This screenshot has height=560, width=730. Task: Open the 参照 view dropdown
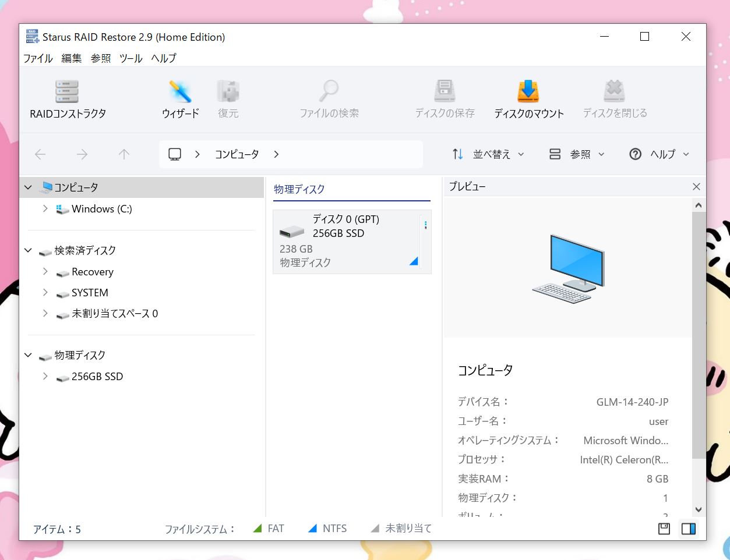pyautogui.click(x=577, y=154)
